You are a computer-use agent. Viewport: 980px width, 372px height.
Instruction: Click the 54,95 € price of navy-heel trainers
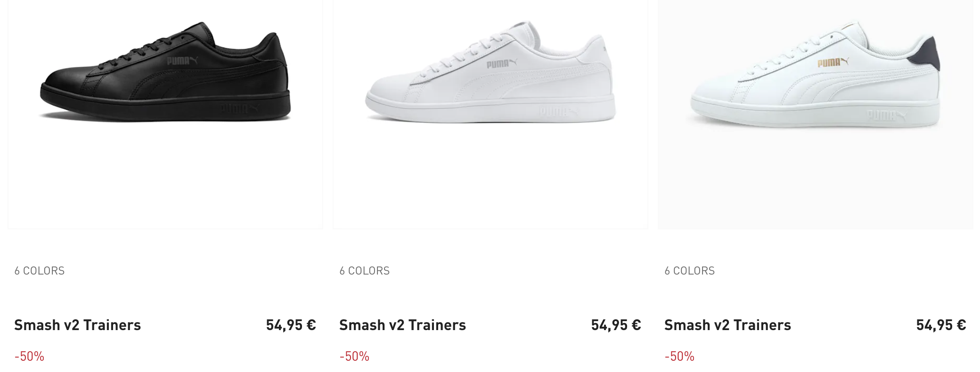(x=941, y=325)
